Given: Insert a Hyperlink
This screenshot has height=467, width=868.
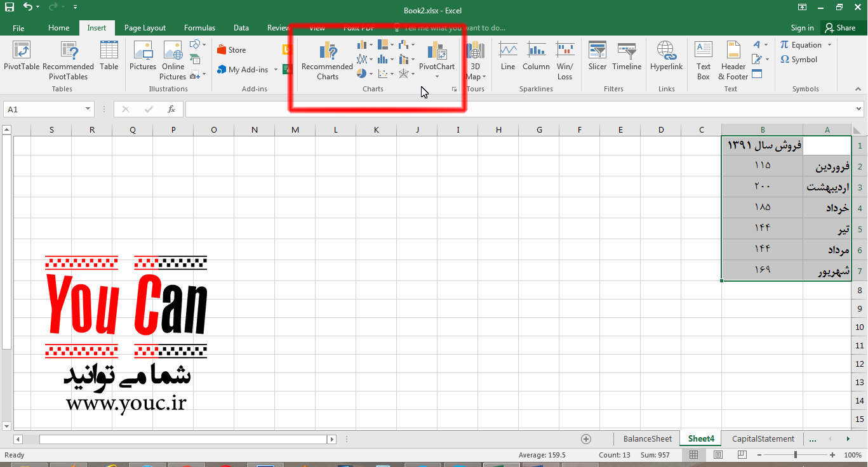Looking at the screenshot, I should coord(666,56).
